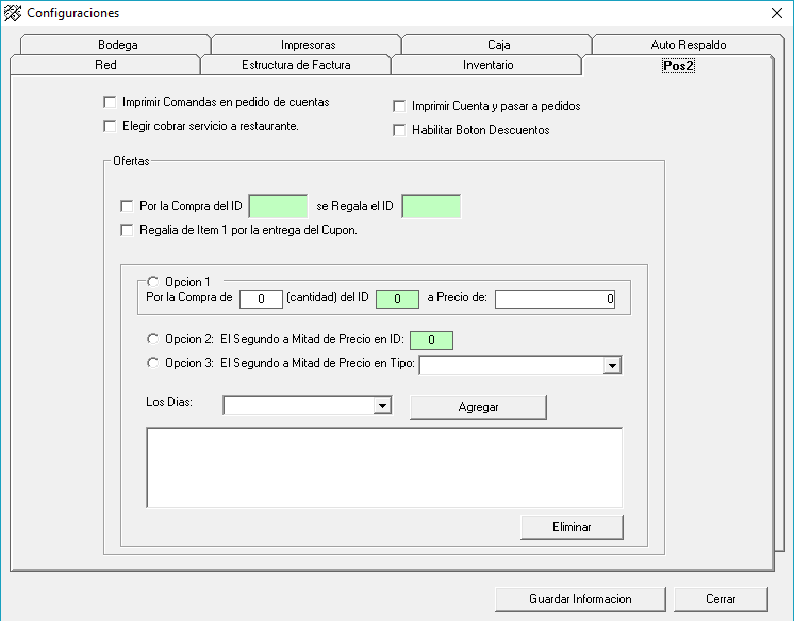Check Regalia de Item 1 por Cupon
The image size is (799, 621).
click(126, 230)
